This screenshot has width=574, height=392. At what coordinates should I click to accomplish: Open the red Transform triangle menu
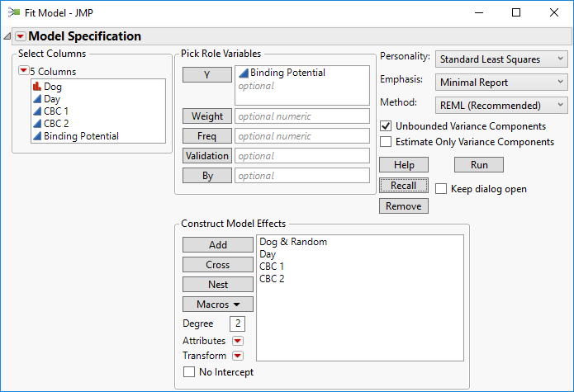(238, 356)
